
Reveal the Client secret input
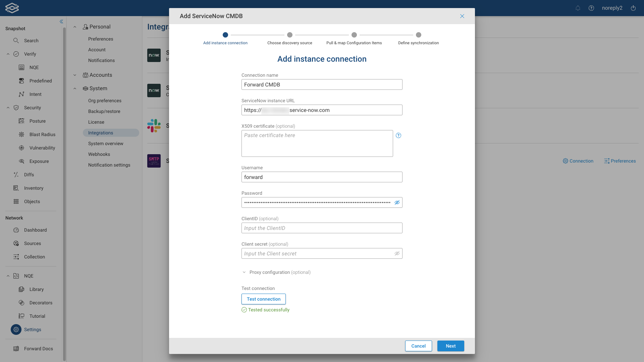397,253
